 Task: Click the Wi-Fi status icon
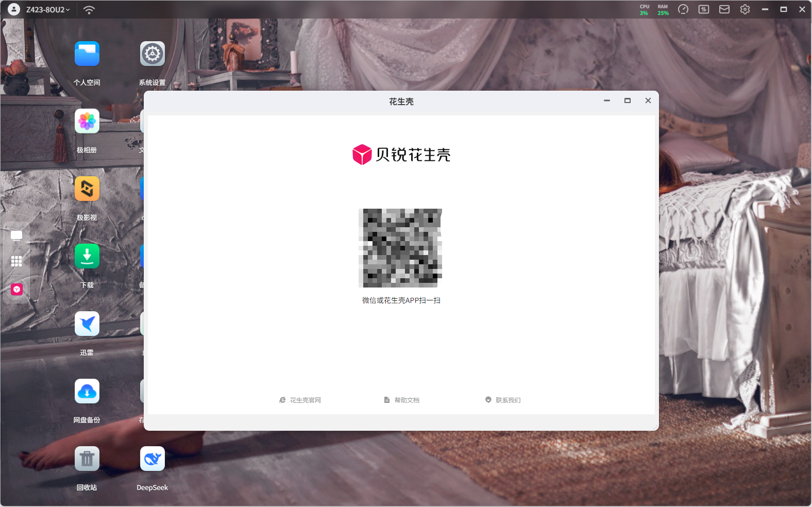[x=89, y=10]
